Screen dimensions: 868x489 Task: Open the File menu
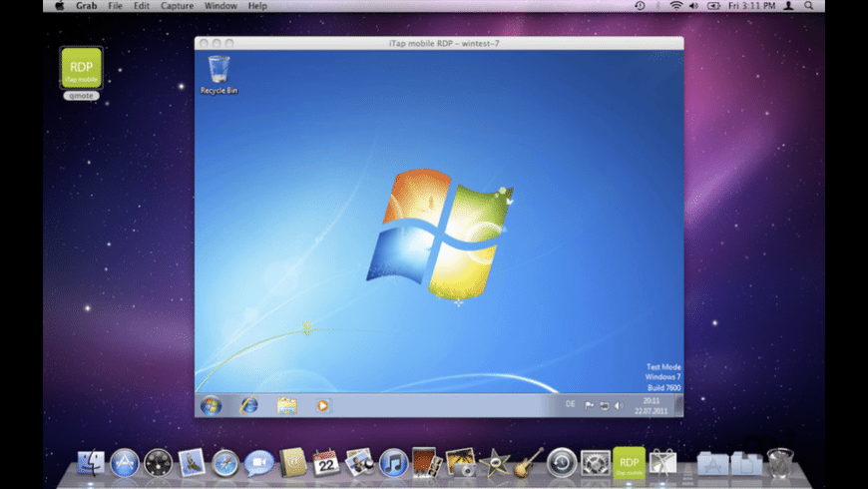pyautogui.click(x=115, y=6)
